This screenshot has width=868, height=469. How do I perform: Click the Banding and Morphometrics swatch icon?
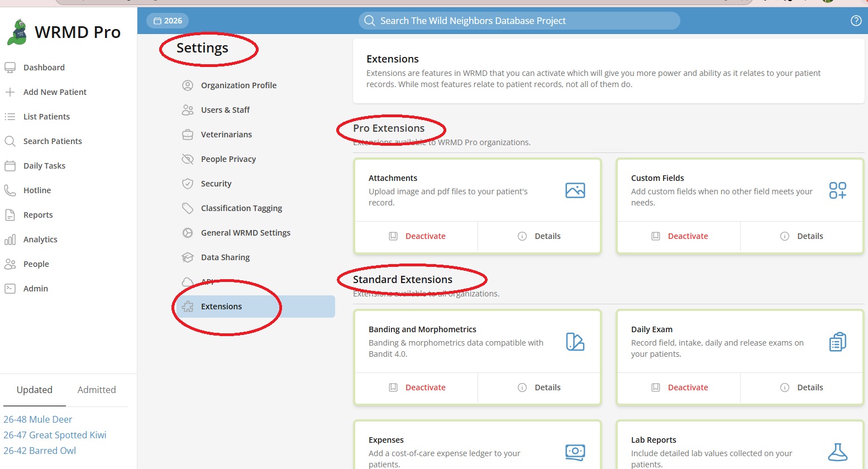click(x=575, y=342)
